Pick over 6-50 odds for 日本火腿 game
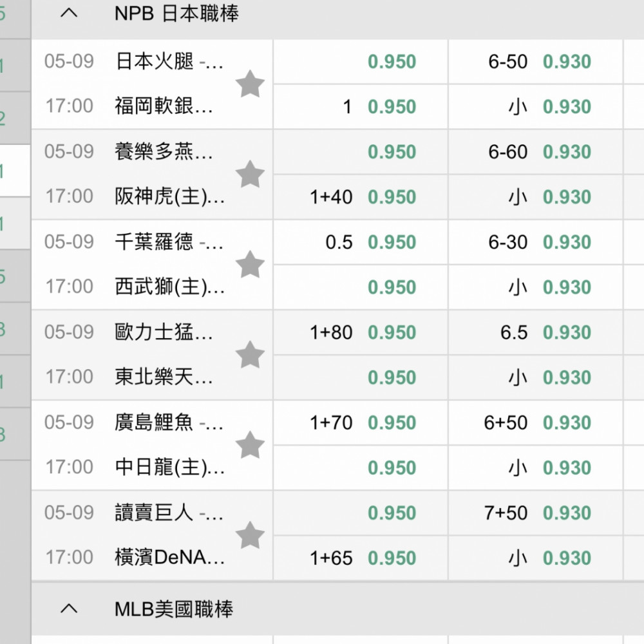The height and width of the screenshot is (644, 644). tap(536, 62)
